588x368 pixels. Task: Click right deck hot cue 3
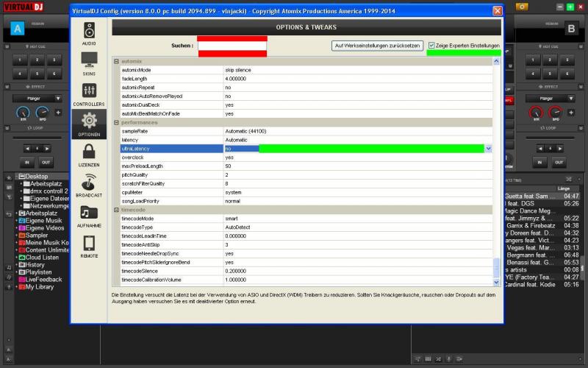(567, 60)
